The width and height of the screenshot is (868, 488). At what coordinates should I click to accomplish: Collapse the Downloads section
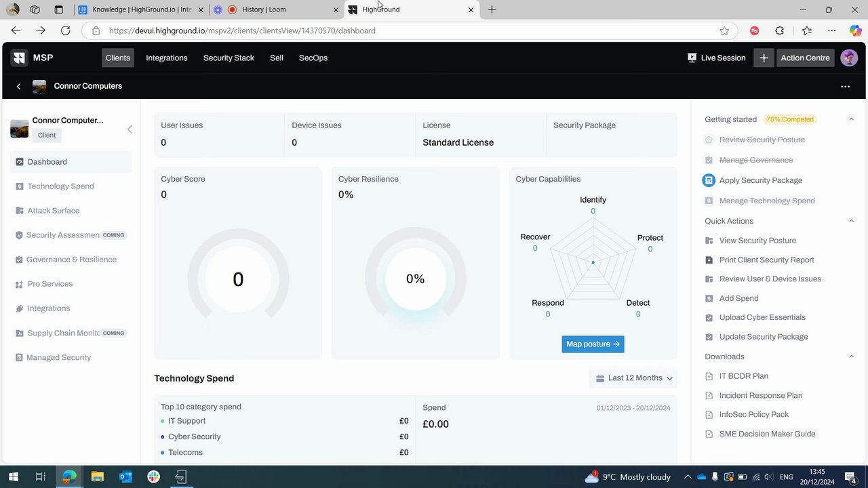click(x=852, y=357)
